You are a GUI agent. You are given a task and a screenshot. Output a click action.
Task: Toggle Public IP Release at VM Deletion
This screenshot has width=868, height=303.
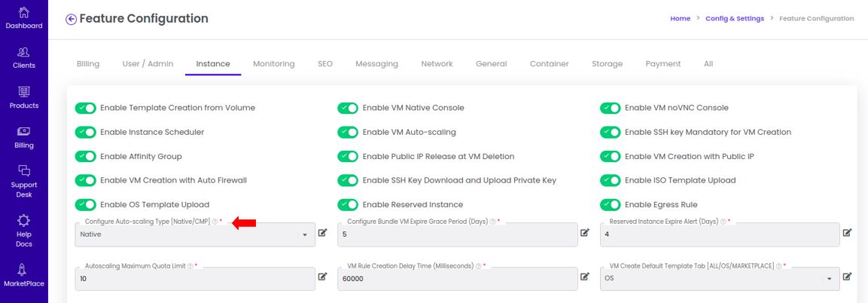[348, 157]
